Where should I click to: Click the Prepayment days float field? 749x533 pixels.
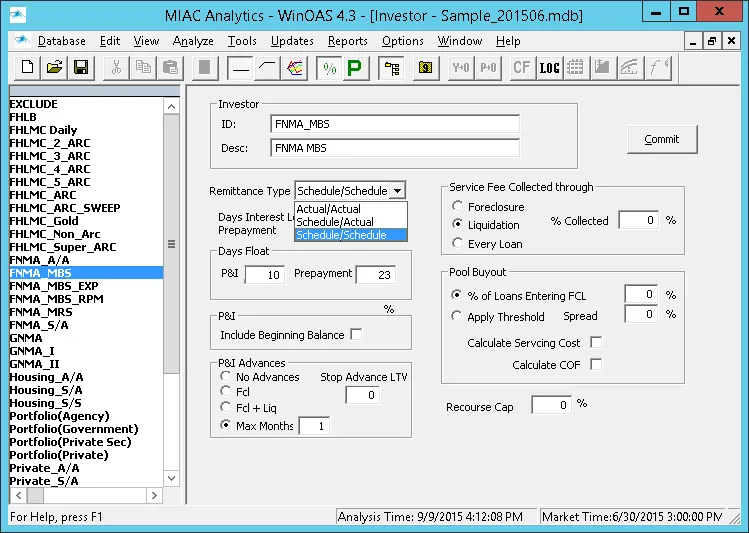[375, 275]
